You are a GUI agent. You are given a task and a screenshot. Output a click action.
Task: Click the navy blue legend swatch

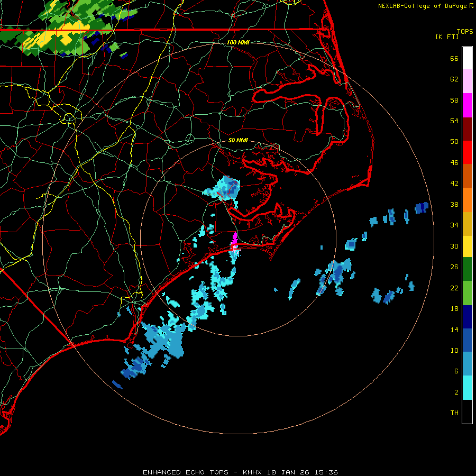point(467,317)
